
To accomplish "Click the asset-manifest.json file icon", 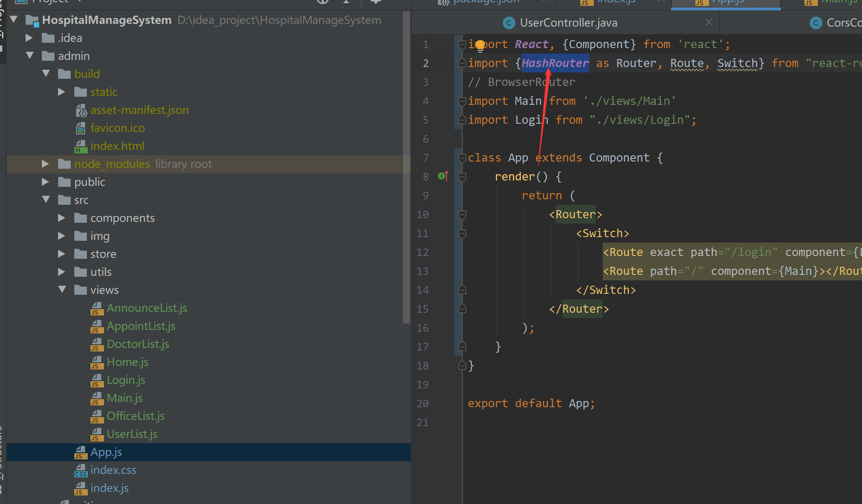I will pos(81,110).
